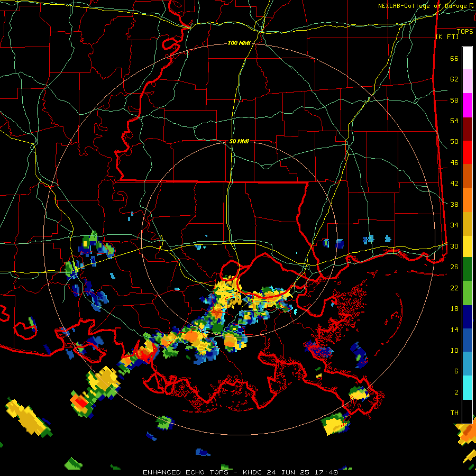Click the legend value 54
Viewport: 476px width, 476px height.
pyautogui.click(x=454, y=121)
